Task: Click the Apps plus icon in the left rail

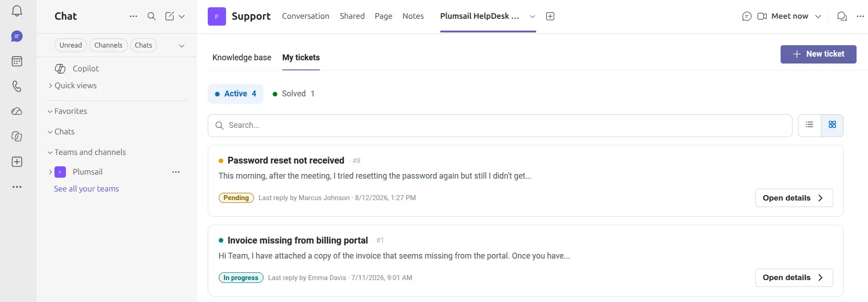Action: 17,162
